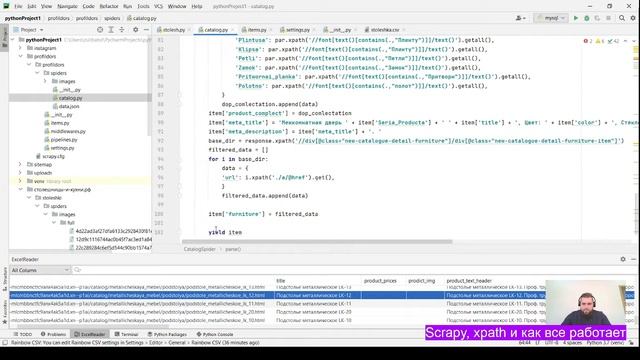The height and width of the screenshot is (360, 640).
Task: Hide the ExcelReader panel with minus icon
Action: 633,259
